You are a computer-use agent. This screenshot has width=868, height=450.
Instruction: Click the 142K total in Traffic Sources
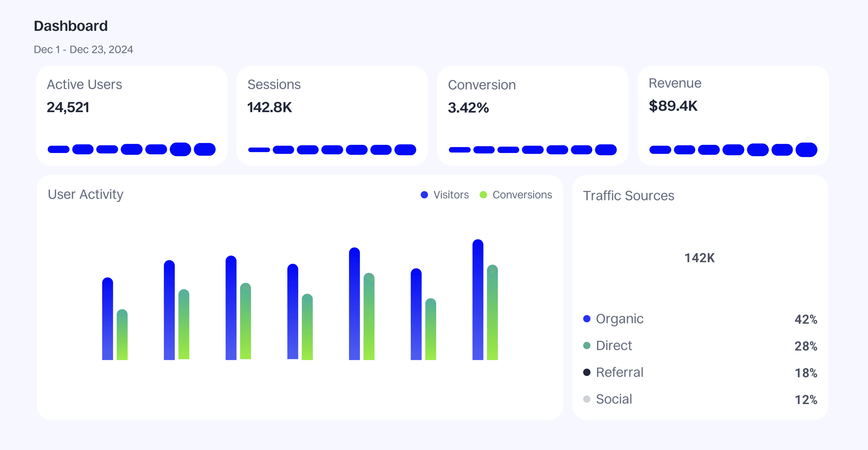click(x=700, y=258)
